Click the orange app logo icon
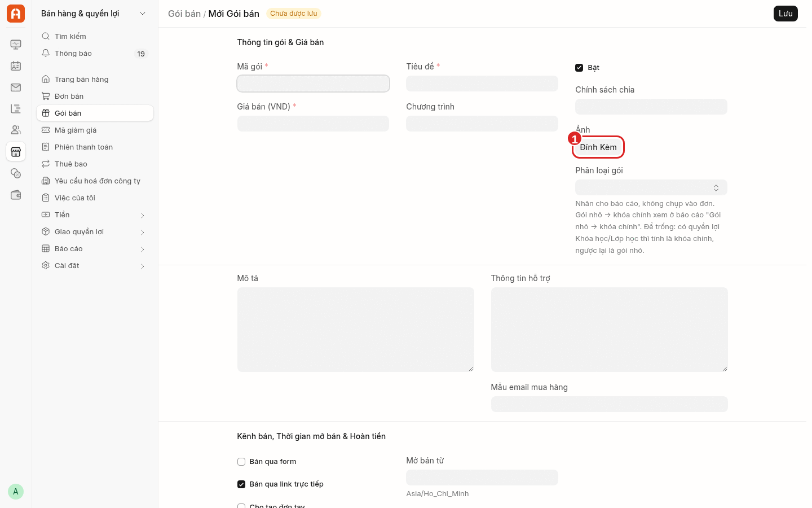The width and height of the screenshot is (812, 508). click(16, 14)
